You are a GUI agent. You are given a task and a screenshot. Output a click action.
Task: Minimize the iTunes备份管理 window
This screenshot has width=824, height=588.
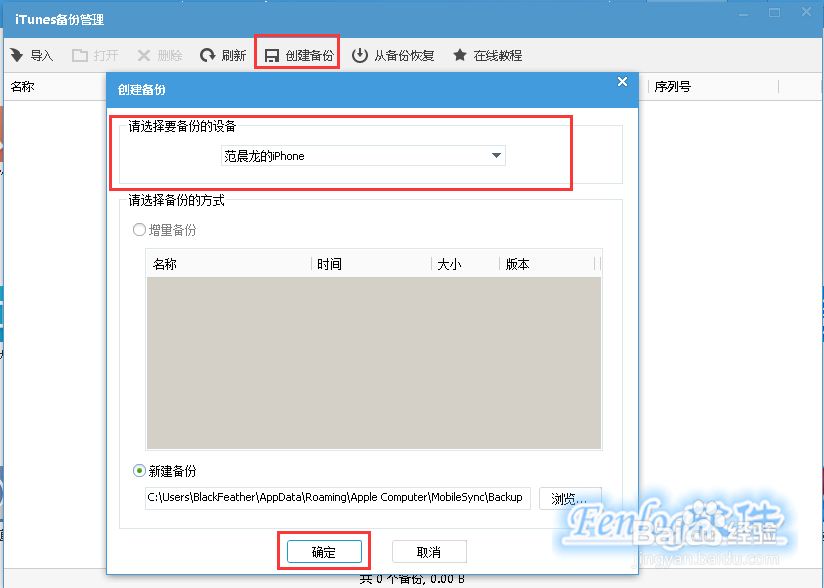tap(743, 13)
